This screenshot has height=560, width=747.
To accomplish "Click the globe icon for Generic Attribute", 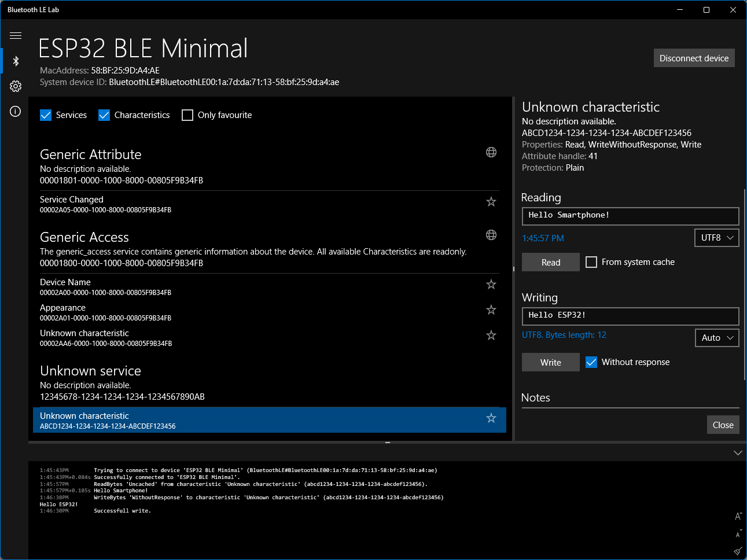I will pyautogui.click(x=491, y=152).
